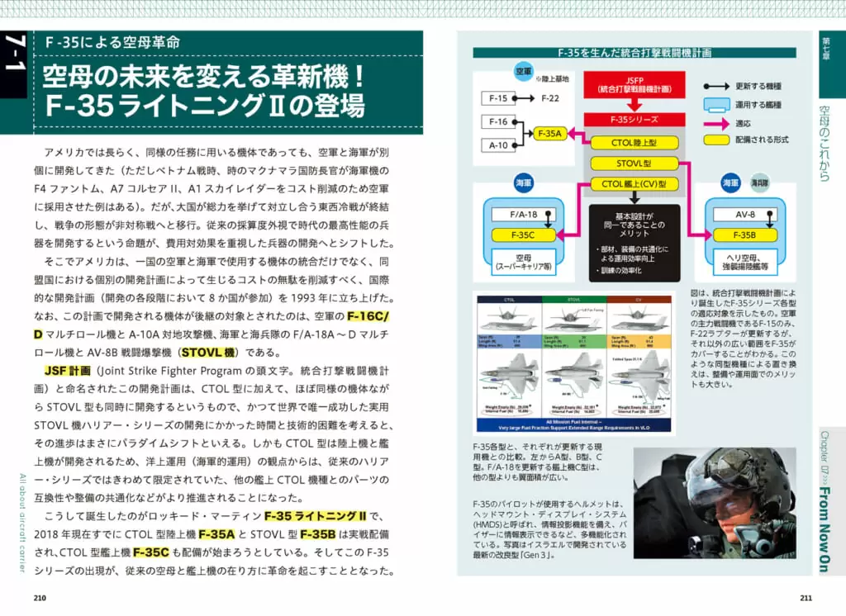The height and width of the screenshot is (616, 846).
Task: Select the 海兵隊 circle badge
Action: (760, 183)
